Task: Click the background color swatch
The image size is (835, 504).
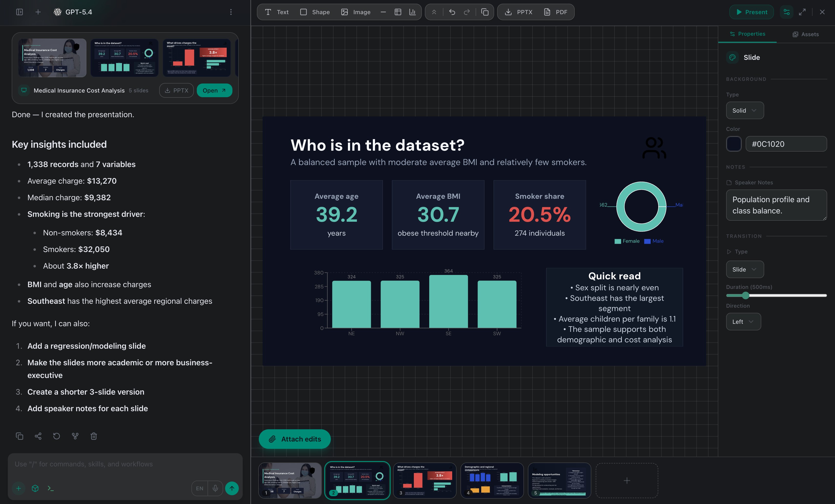Action: (734, 144)
